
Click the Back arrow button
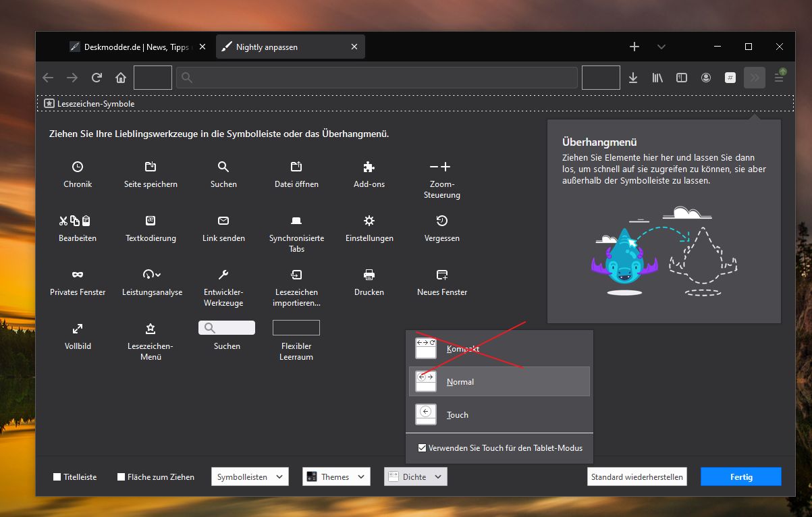[x=47, y=78]
